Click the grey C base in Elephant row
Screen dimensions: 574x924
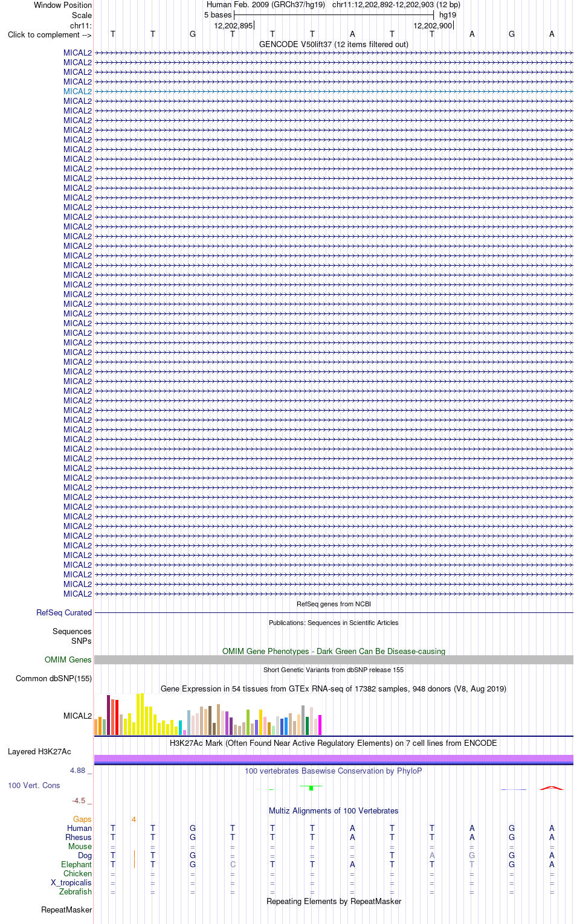pos(233,864)
